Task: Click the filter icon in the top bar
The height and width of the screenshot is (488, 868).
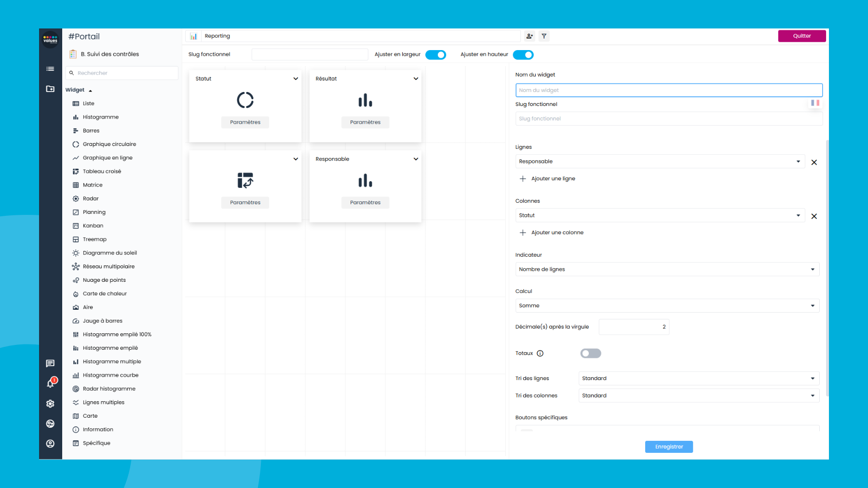Action: pyautogui.click(x=544, y=36)
